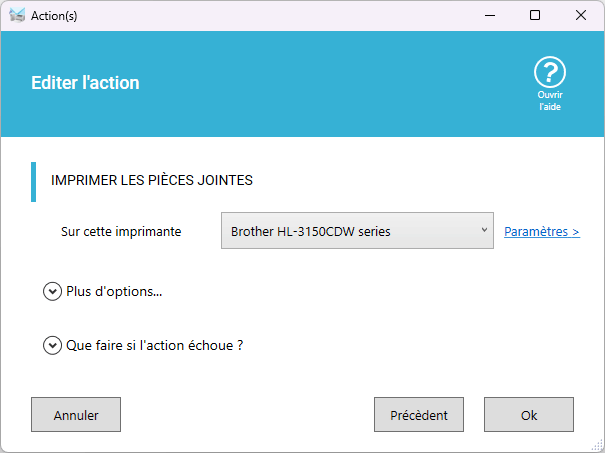Screen dimensions: 605x453
Task: Open the printer selection combo box
Action: (357, 231)
